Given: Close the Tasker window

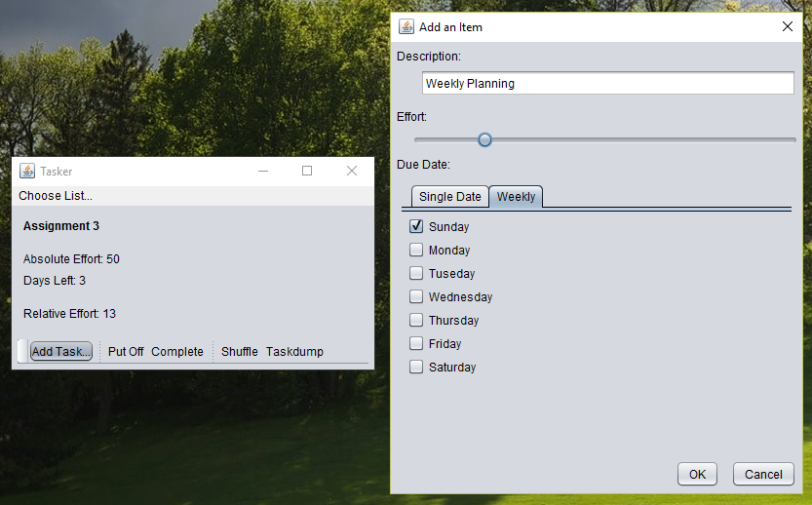Looking at the screenshot, I should click(x=352, y=172).
